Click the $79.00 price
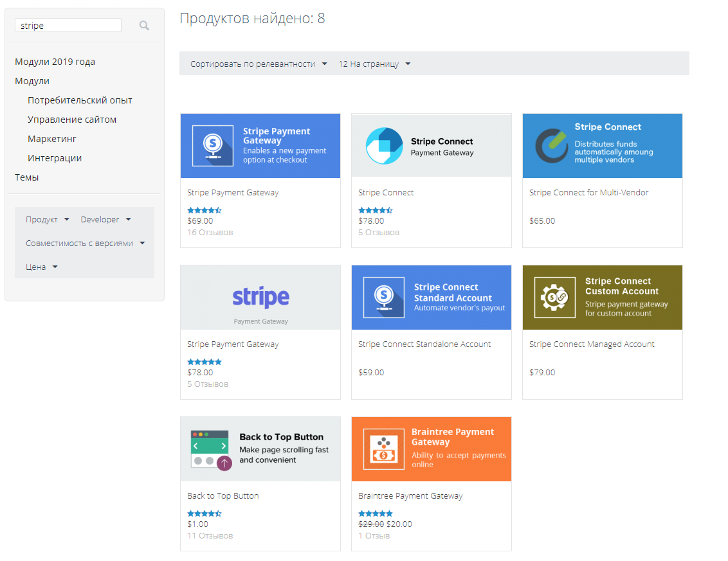Image resolution: width=728 pixels, height=561 pixels. (x=542, y=373)
